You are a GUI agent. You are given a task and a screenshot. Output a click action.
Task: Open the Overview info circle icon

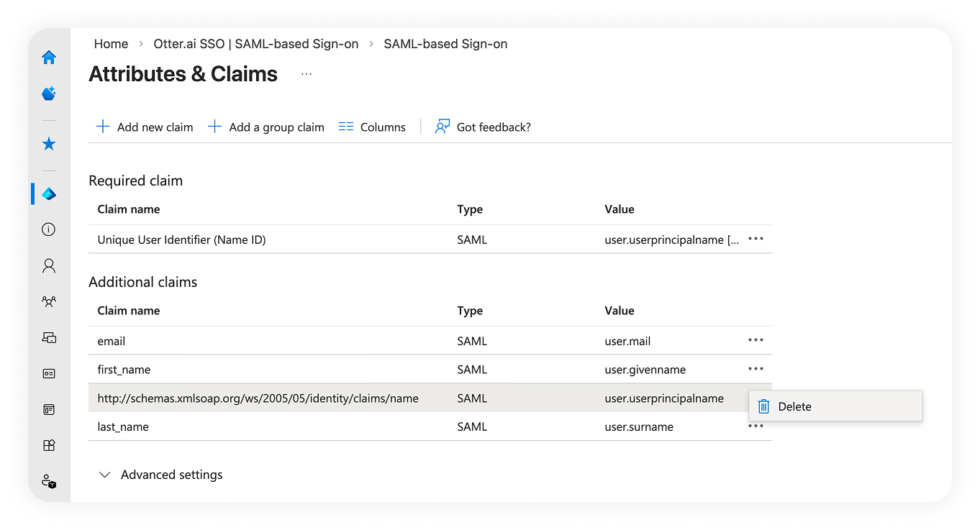click(x=49, y=229)
